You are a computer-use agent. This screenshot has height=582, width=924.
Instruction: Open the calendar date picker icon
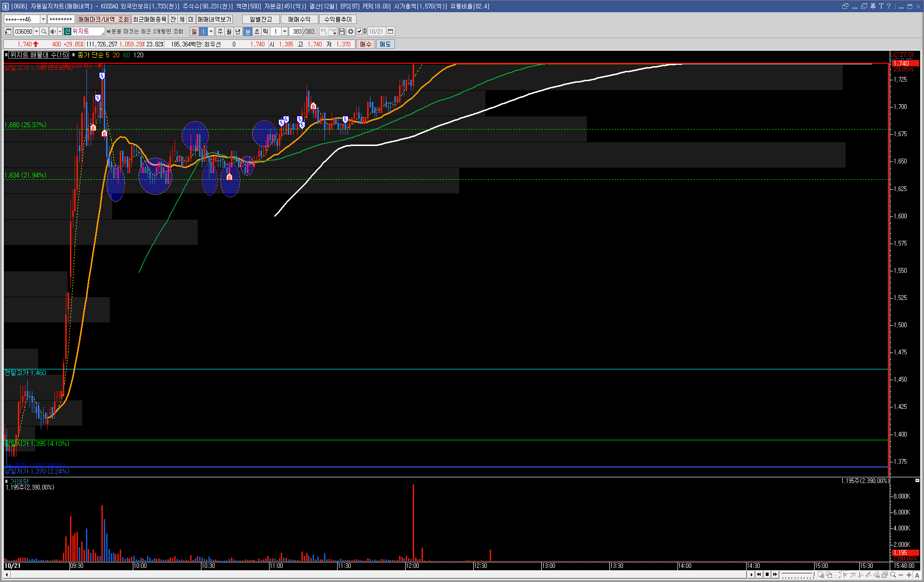(x=390, y=31)
